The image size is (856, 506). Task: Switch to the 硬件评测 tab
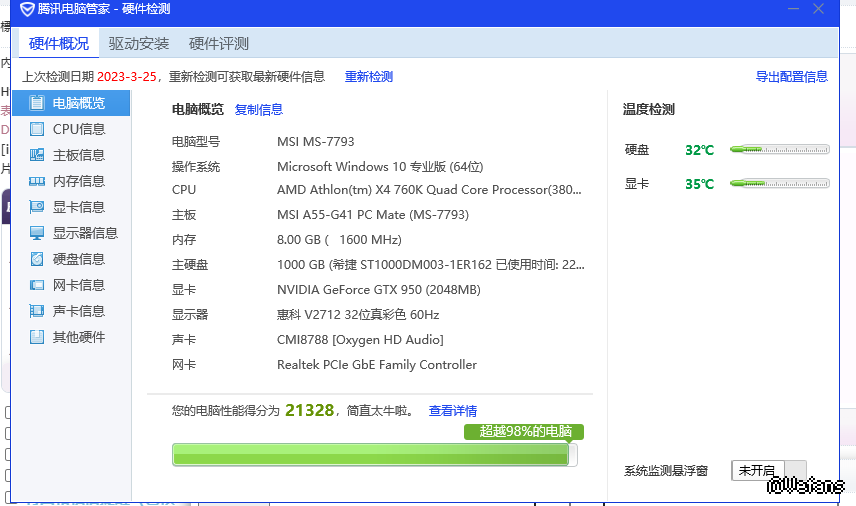coord(219,43)
